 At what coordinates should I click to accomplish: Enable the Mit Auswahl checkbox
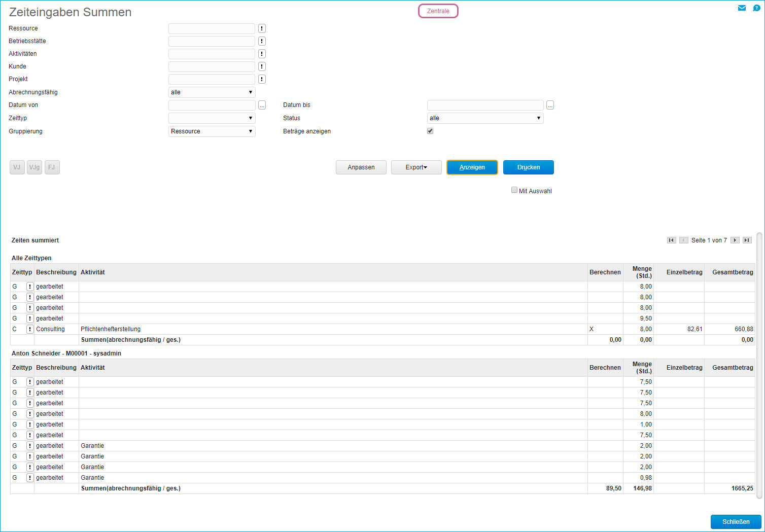(514, 190)
